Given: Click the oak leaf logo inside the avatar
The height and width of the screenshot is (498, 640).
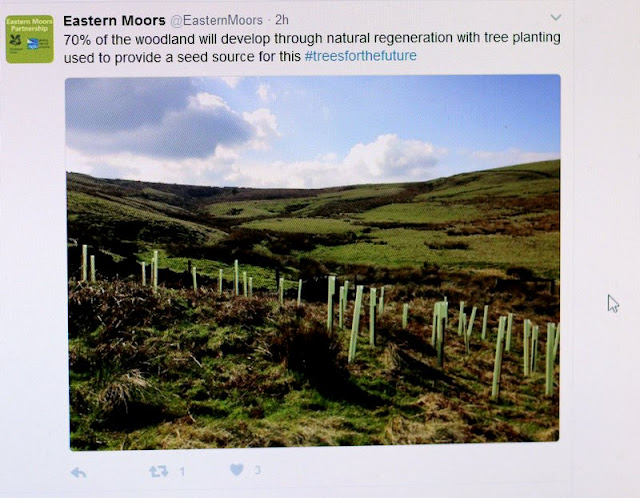Looking at the screenshot, I should [x=16, y=40].
